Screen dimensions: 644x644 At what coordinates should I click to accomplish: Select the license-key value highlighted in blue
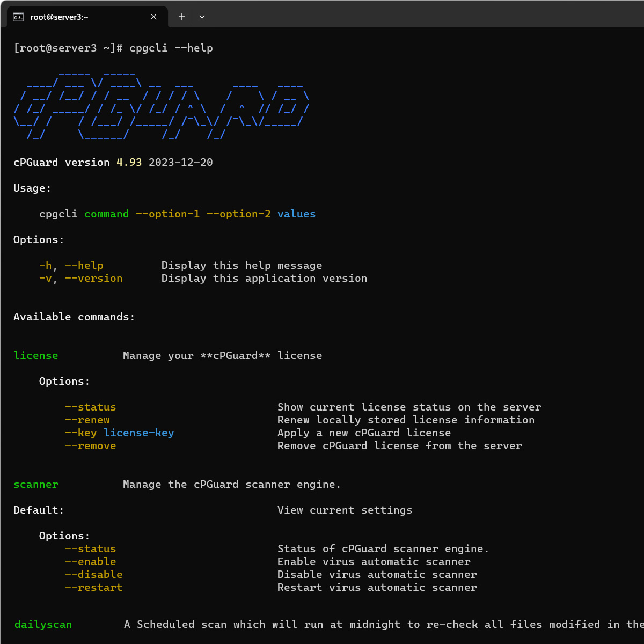139,433
